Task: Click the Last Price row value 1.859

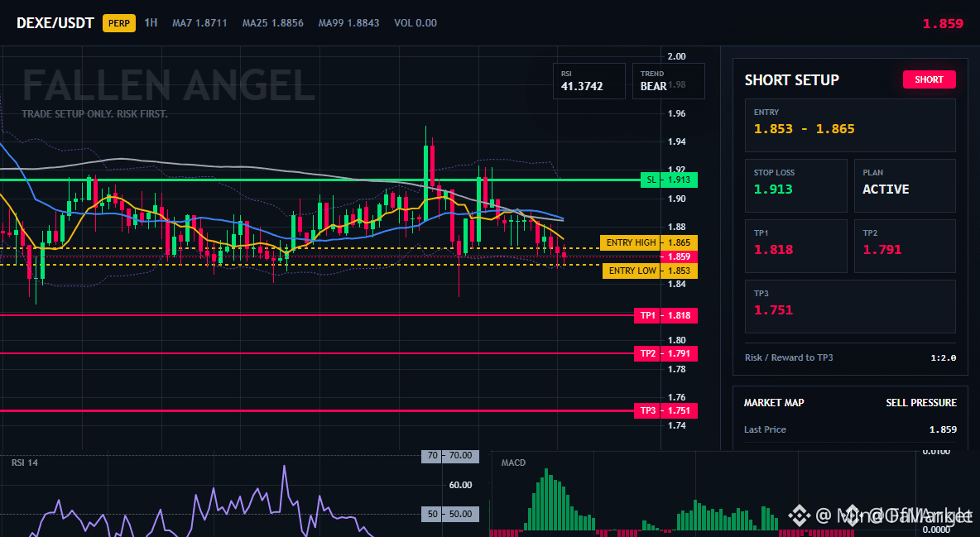Action: [x=943, y=429]
